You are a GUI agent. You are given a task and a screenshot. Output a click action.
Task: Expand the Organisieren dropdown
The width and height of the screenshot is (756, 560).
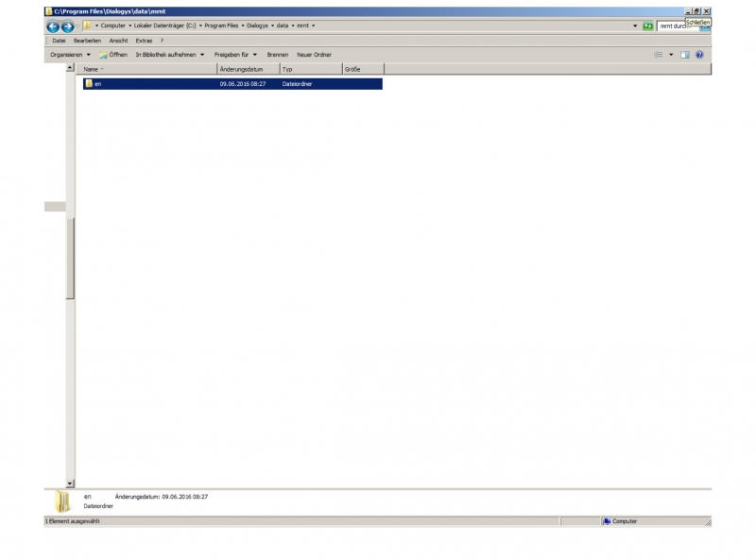click(70, 55)
